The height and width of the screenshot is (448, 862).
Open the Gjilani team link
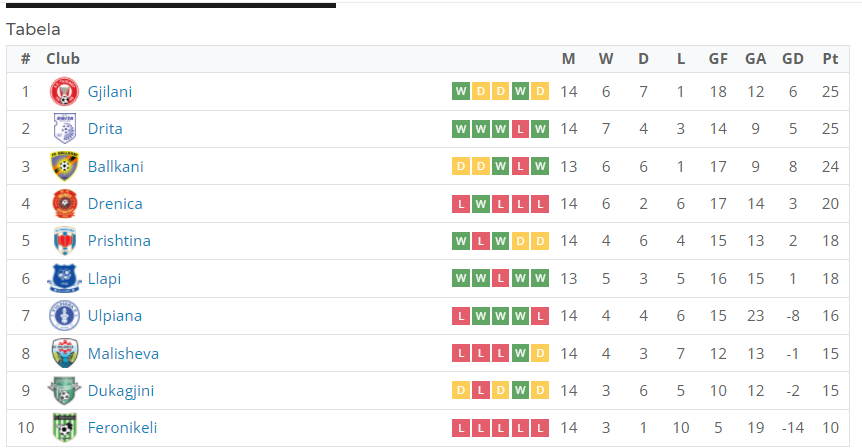[110, 92]
